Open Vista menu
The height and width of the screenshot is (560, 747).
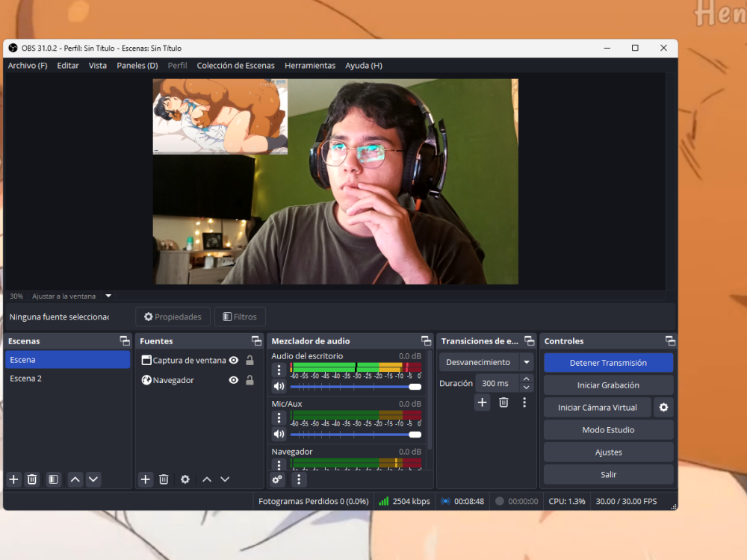click(x=98, y=65)
